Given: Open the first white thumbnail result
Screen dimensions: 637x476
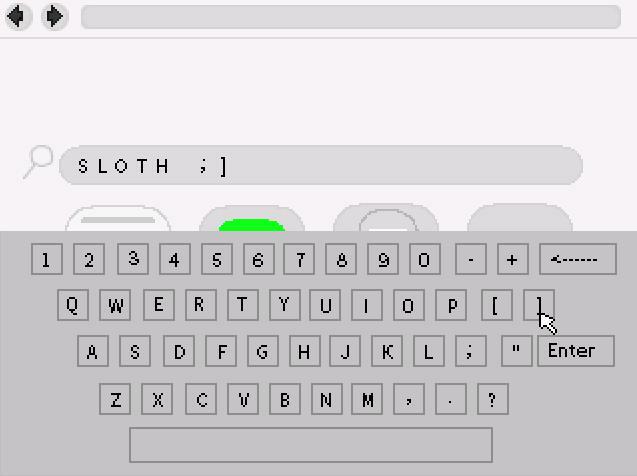Looking at the screenshot, I should click(x=118, y=219).
